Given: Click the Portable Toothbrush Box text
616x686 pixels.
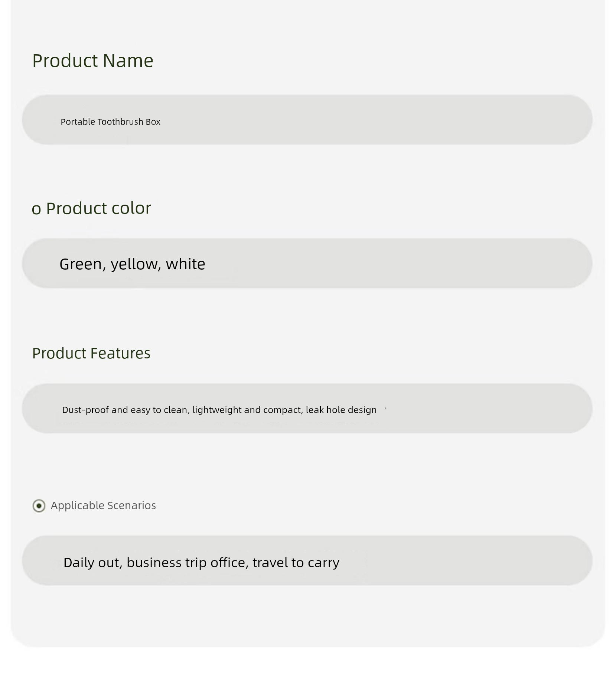Looking at the screenshot, I should [x=110, y=122].
